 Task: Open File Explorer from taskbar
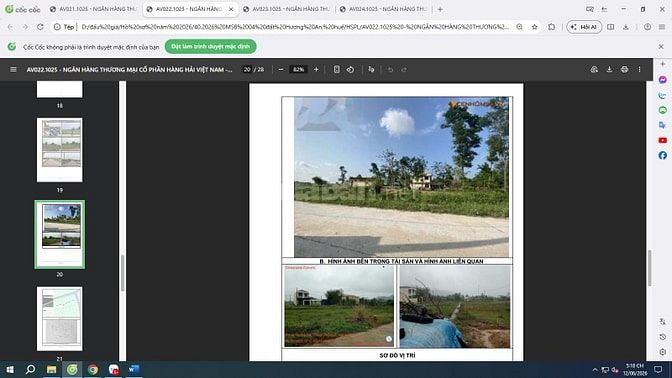[51, 369]
